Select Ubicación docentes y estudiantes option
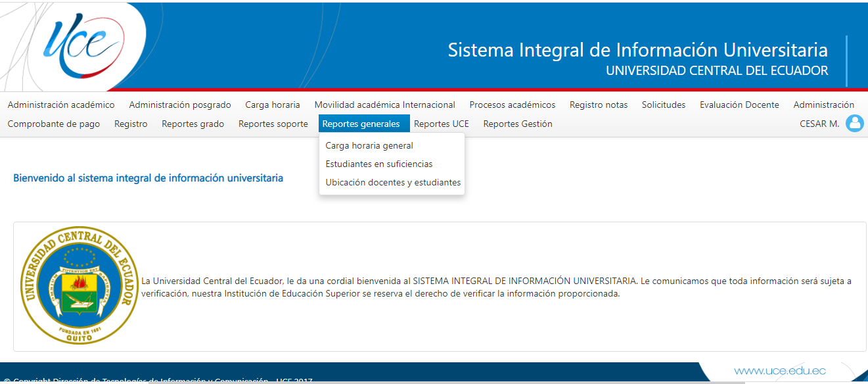The image size is (868, 384). click(x=392, y=183)
